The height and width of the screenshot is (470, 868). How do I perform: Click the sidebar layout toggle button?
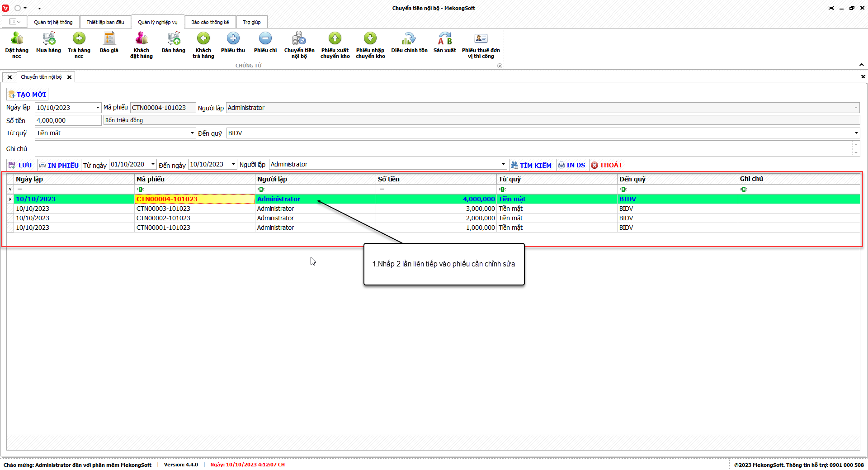click(x=14, y=22)
